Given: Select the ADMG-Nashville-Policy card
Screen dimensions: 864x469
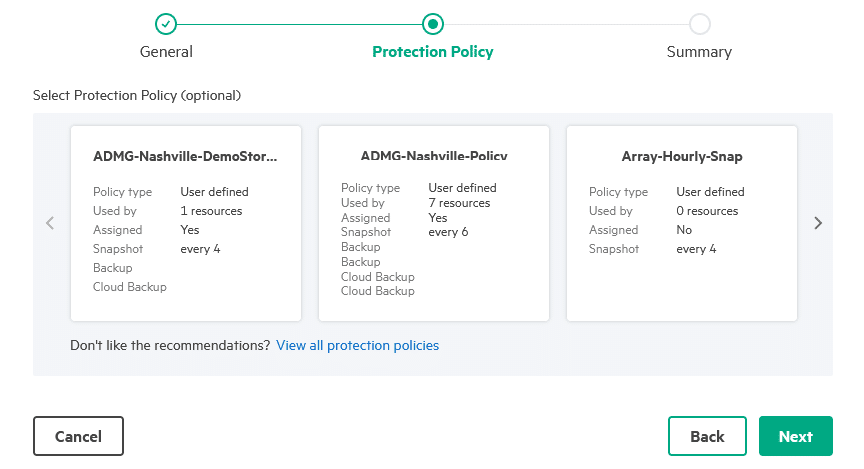Looking at the screenshot, I should [434, 223].
